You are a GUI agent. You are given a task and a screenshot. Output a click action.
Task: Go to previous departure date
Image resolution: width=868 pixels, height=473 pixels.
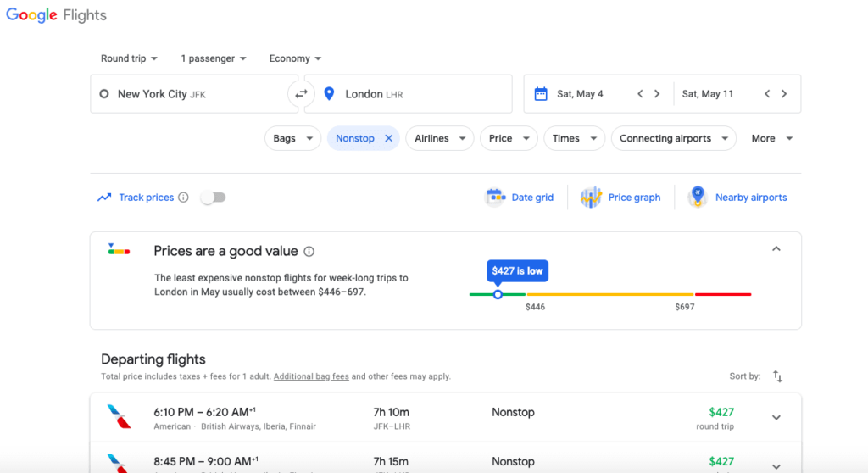[x=640, y=93]
